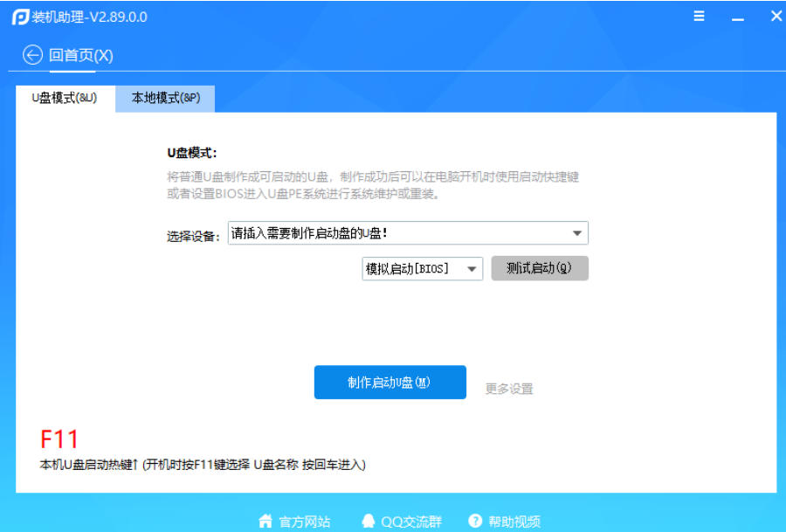This screenshot has width=786, height=532.
Task: Open the 选择设备 device dropdown arrow
Action: coord(577,233)
